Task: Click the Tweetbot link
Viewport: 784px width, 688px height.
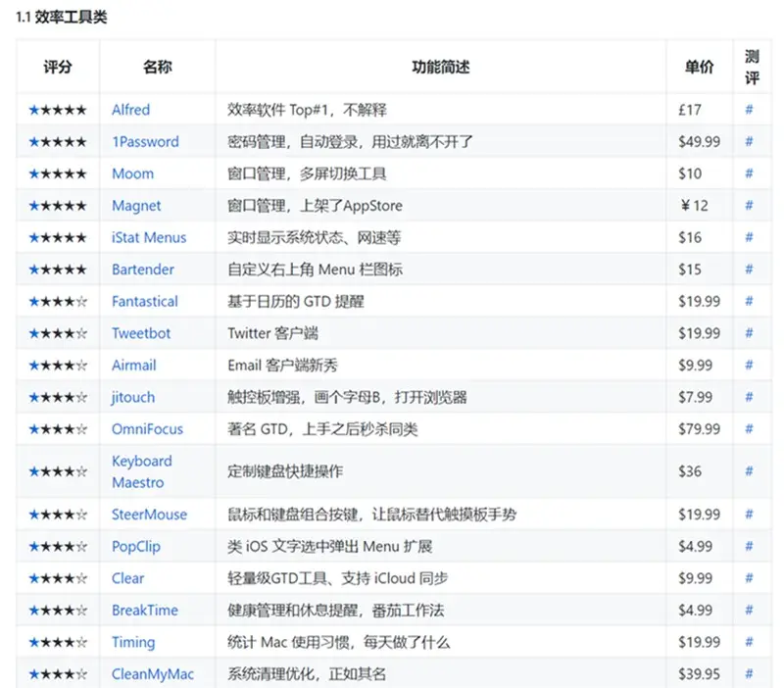Action: click(141, 333)
